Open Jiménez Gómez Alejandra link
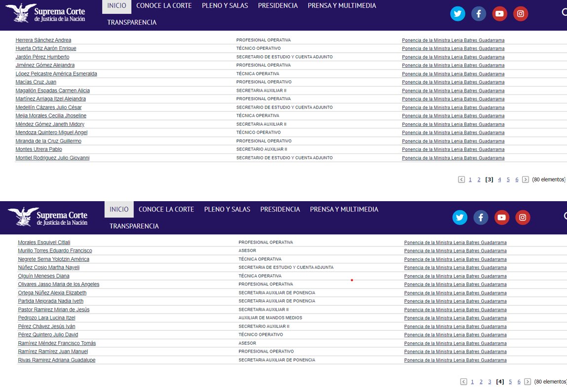Viewport: 567px width, 392px height. pyautogui.click(x=45, y=66)
